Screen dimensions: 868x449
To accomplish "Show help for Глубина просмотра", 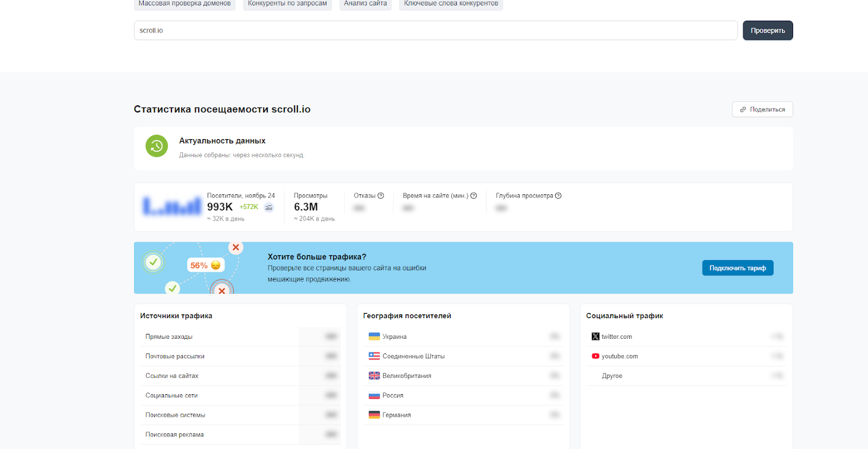I will coord(558,195).
